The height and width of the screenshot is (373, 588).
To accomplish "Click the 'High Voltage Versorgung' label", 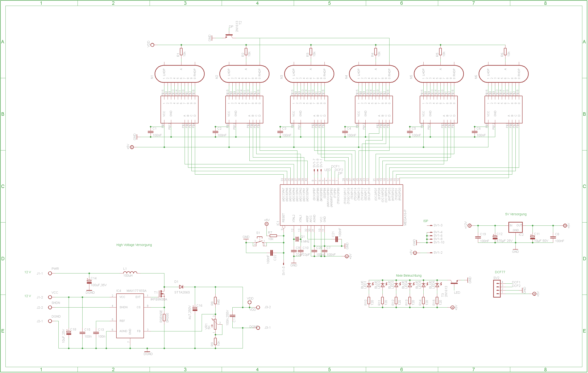I will 134,245.
